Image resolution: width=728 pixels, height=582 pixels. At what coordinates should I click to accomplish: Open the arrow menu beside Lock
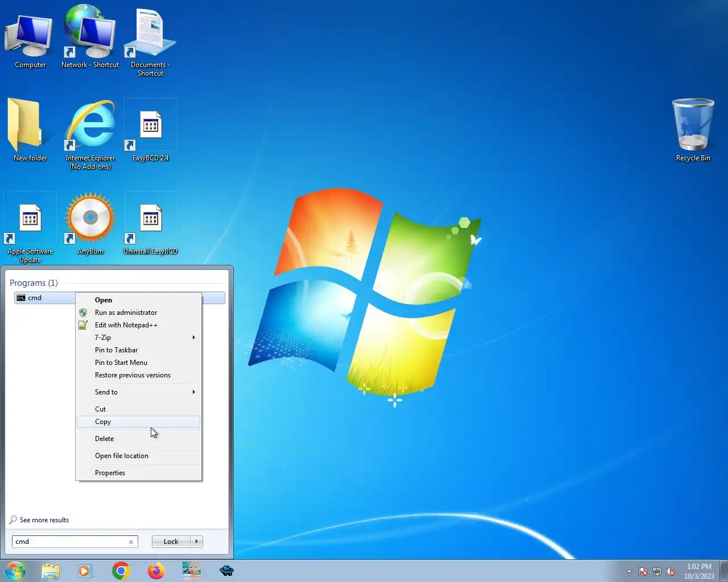197,542
